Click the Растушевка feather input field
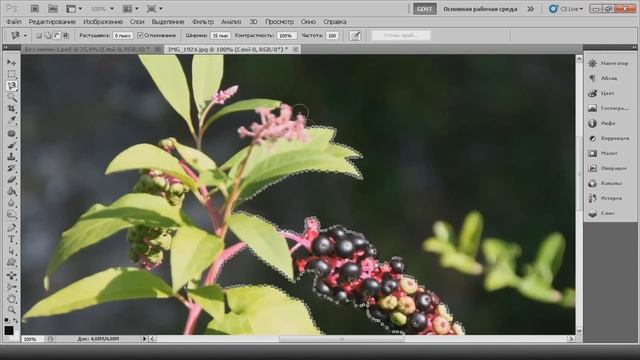Image resolution: width=640 pixels, height=360 pixels. [122, 36]
